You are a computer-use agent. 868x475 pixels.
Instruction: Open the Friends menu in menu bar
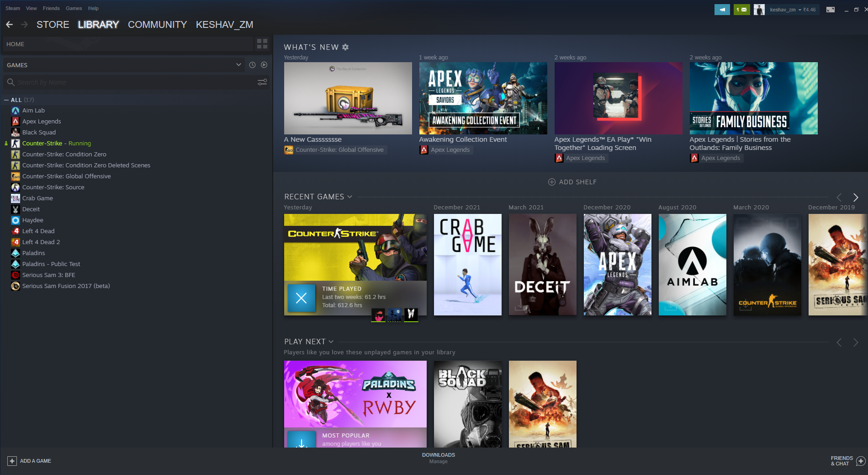click(x=51, y=8)
